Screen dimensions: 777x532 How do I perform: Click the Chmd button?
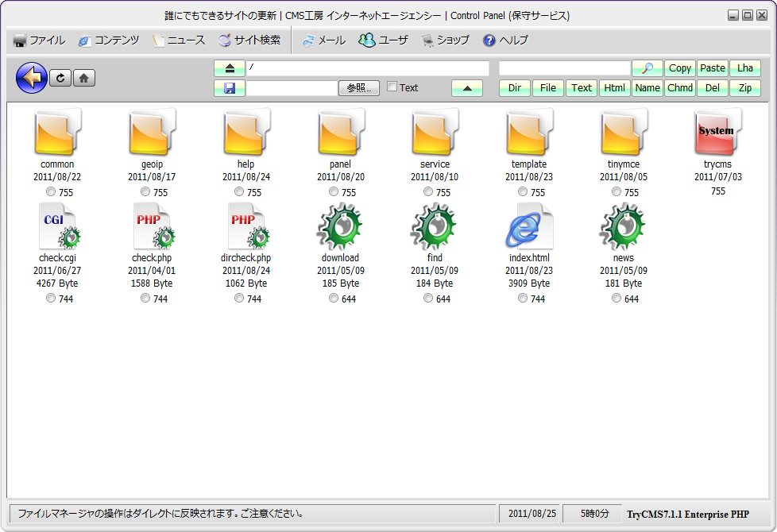[x=680, y=88]
